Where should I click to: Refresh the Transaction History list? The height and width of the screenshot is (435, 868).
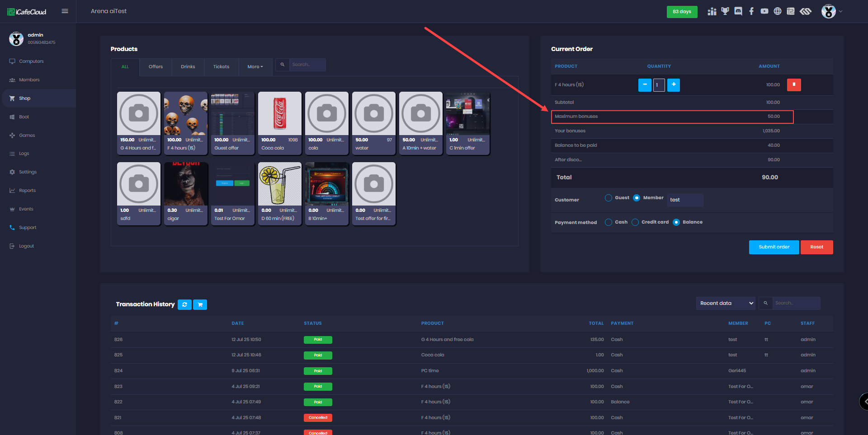click(x=184, y=304)
